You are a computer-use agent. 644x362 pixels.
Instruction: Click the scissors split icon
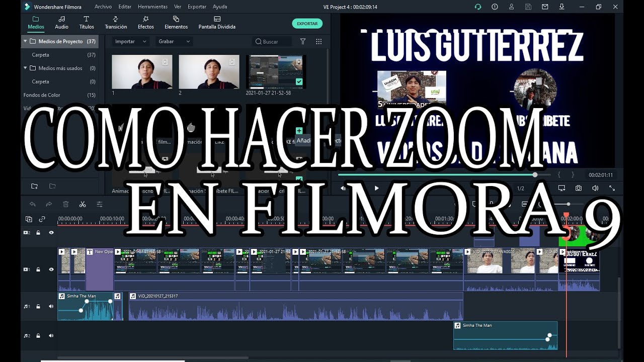[x=83, y=204]
